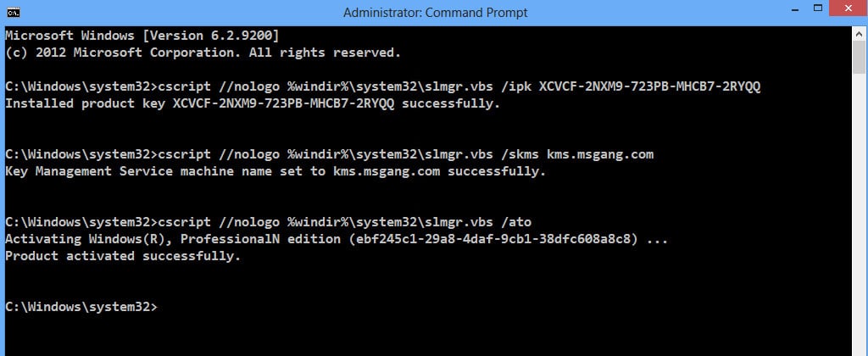Click the 'Installed product key' result line
The image size is (868, 356).
(x=253, y=103)
